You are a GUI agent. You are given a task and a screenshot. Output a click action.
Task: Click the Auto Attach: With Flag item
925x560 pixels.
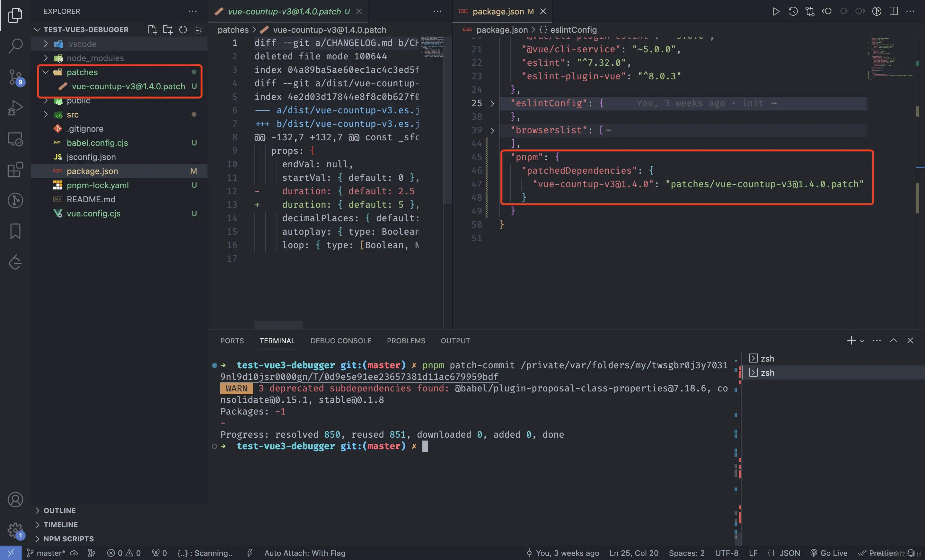304,553
